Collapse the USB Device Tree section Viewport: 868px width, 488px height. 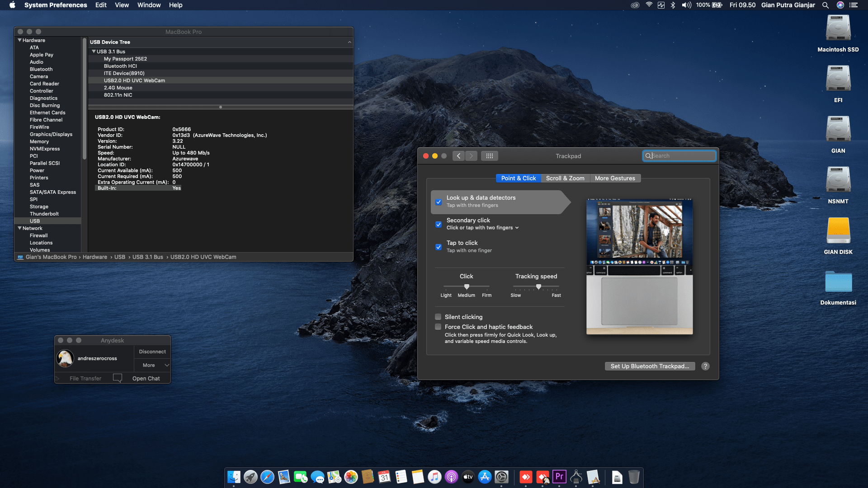click(349, 42)
